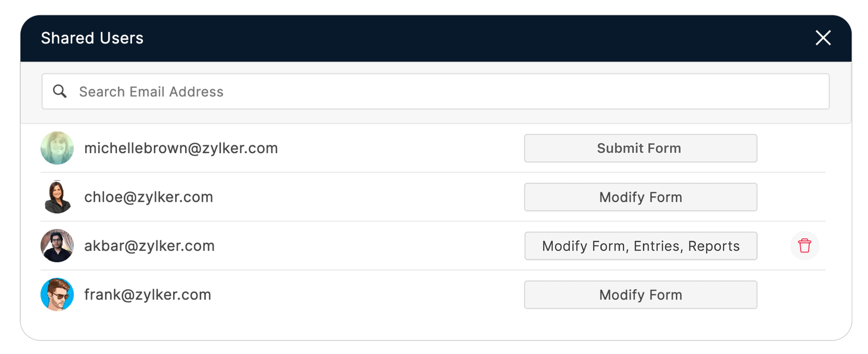Expand the Modify Form, Entries, Reports dropdown
The image size is (868, 354).
tap(640, 246)
